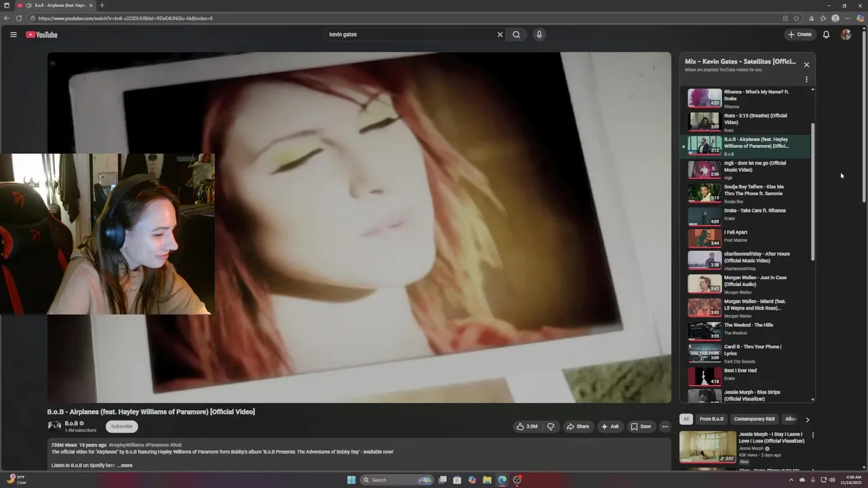Open the account avatar menu
The height and width of the screenshot is (488, 868).
pos(846,35)
